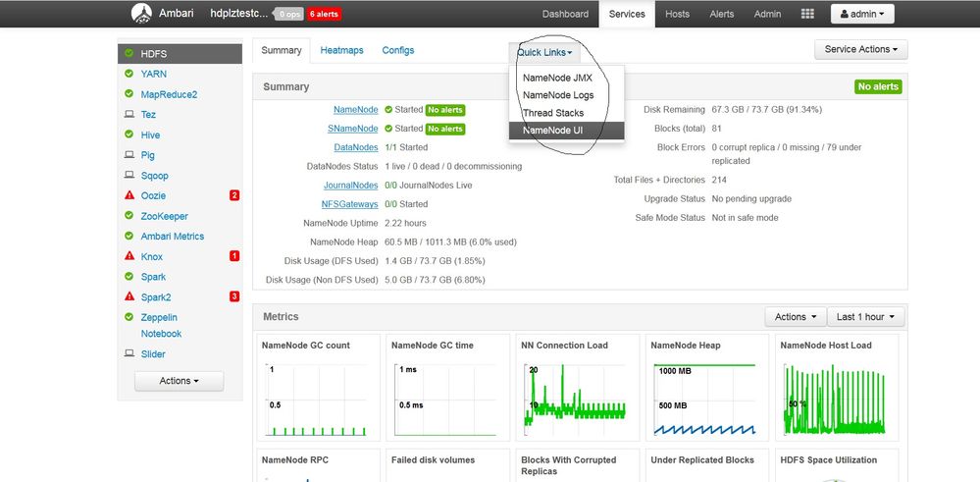
Task: Open the Summary tab
Action: tap(282, 50)
